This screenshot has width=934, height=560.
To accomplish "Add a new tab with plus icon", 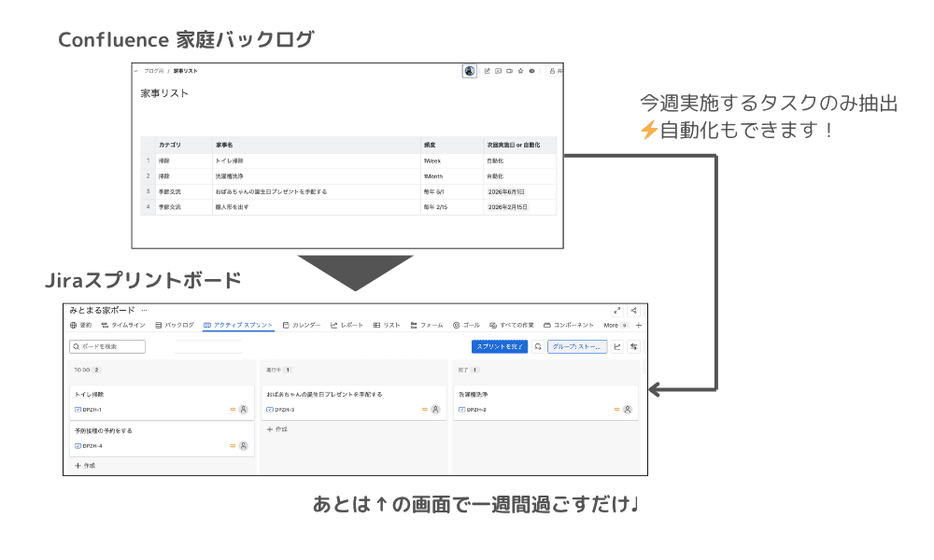I will pos(639,325).
